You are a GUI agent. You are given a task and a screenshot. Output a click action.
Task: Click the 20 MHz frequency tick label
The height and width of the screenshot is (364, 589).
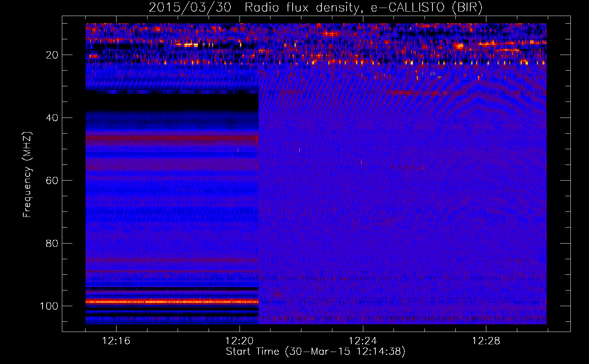click(52, 55)
